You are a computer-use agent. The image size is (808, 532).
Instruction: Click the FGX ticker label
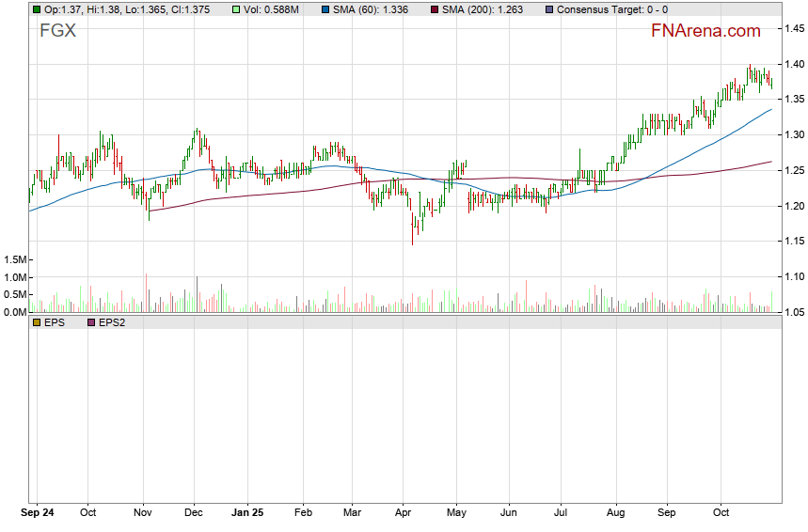(x=55, y=31)
